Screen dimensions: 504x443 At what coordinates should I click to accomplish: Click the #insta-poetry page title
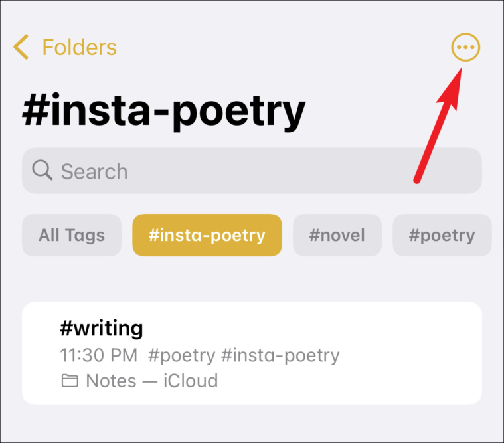163,112
